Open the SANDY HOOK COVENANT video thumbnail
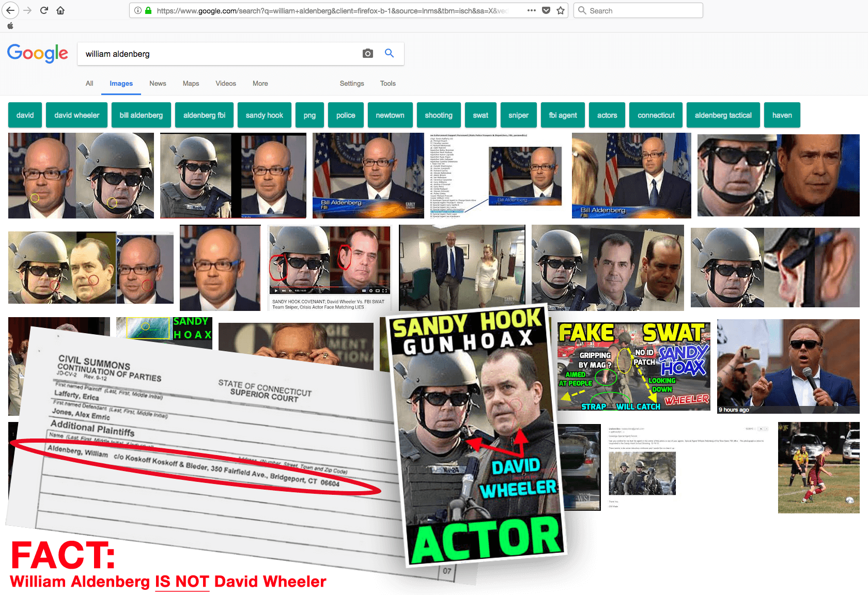The image size is (868, 595). click(330, 268)
